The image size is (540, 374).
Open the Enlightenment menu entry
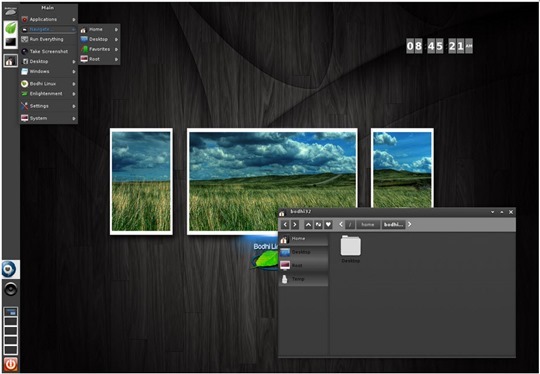click(49, 94)
